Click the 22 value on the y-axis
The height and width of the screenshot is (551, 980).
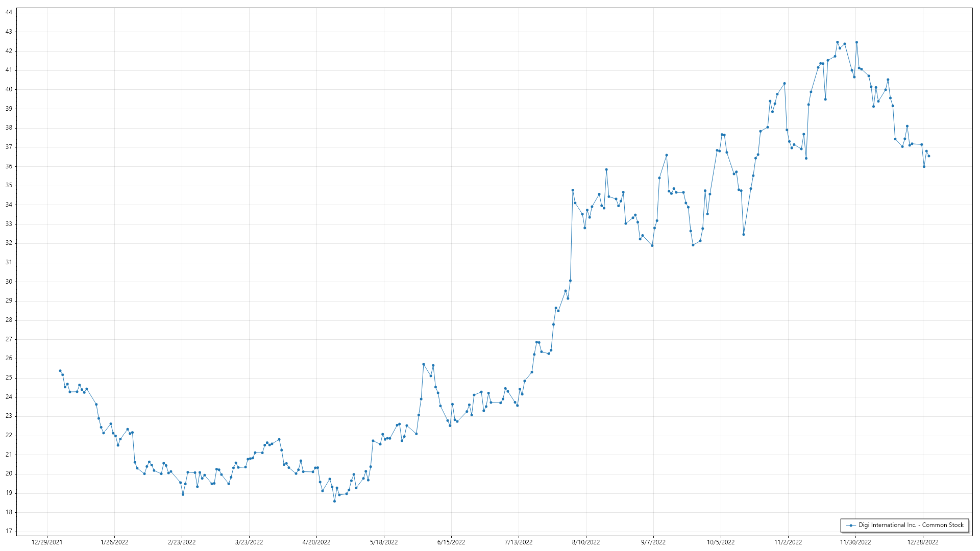point(9,435)
